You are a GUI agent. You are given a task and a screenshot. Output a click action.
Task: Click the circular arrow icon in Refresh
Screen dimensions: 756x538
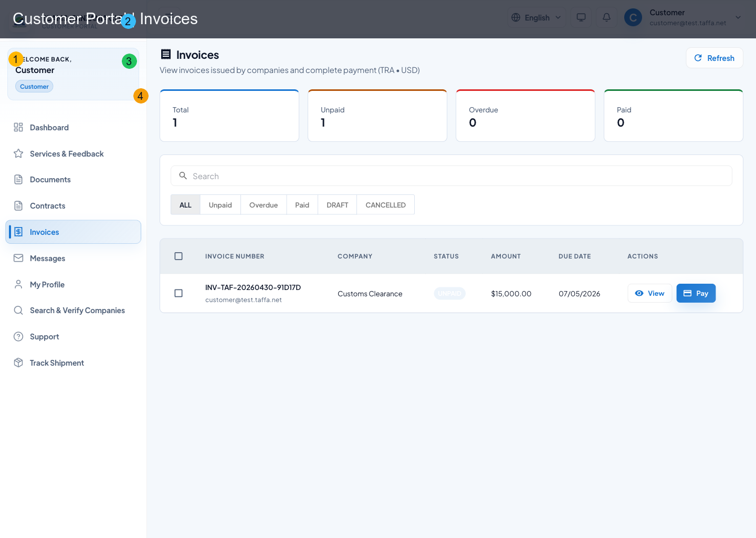tap(698, 58)
